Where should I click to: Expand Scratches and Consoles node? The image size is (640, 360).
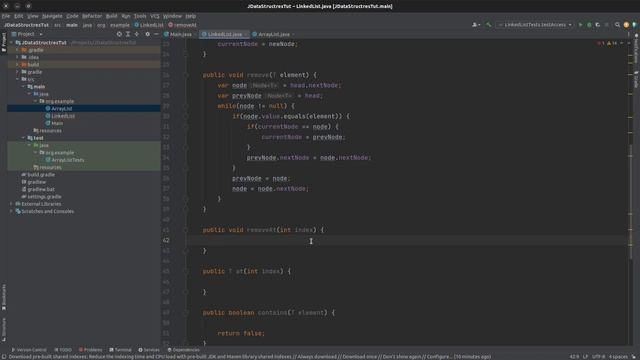(x=11, y=211)
